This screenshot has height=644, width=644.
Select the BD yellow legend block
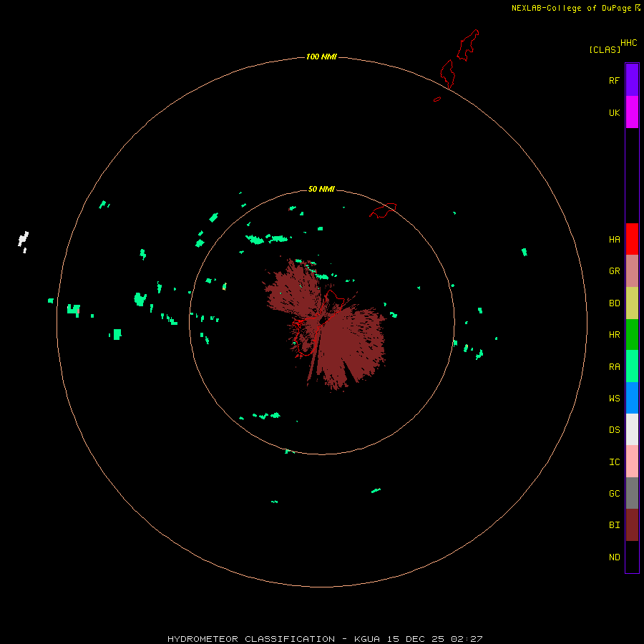632,303
